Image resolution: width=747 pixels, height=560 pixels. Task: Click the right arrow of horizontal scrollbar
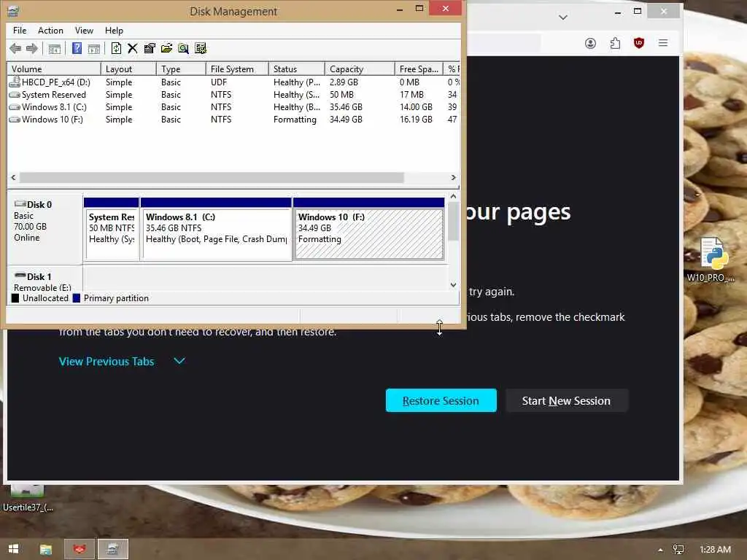[453, 177]
